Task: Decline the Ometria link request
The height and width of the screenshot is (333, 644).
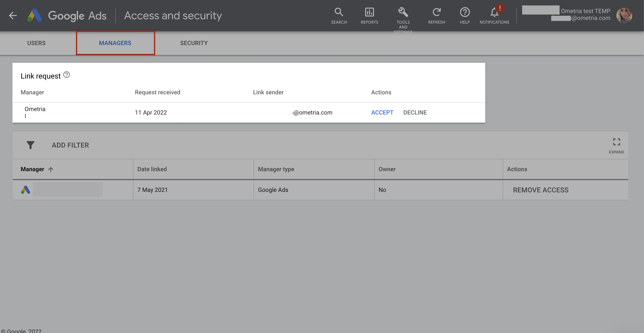Action: click(415, 113)
